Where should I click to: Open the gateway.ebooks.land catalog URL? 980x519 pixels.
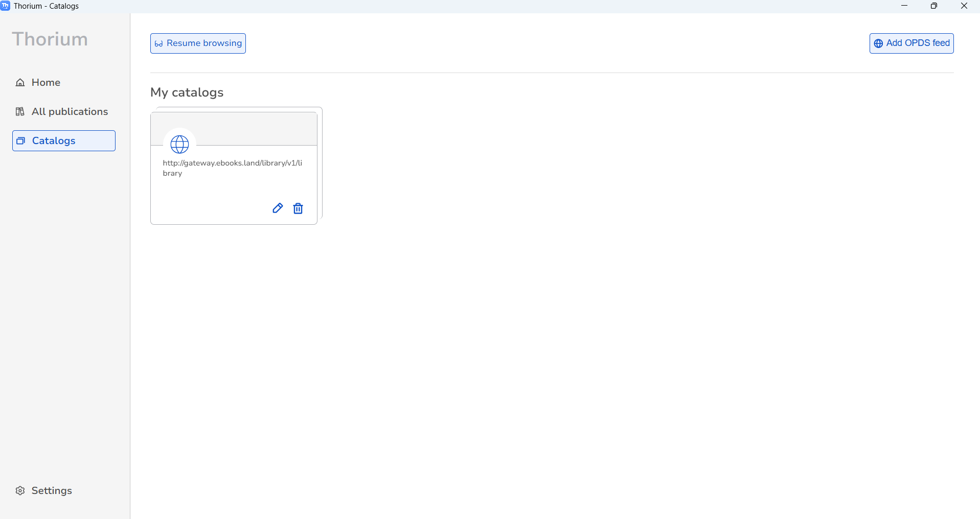(233, 168)
